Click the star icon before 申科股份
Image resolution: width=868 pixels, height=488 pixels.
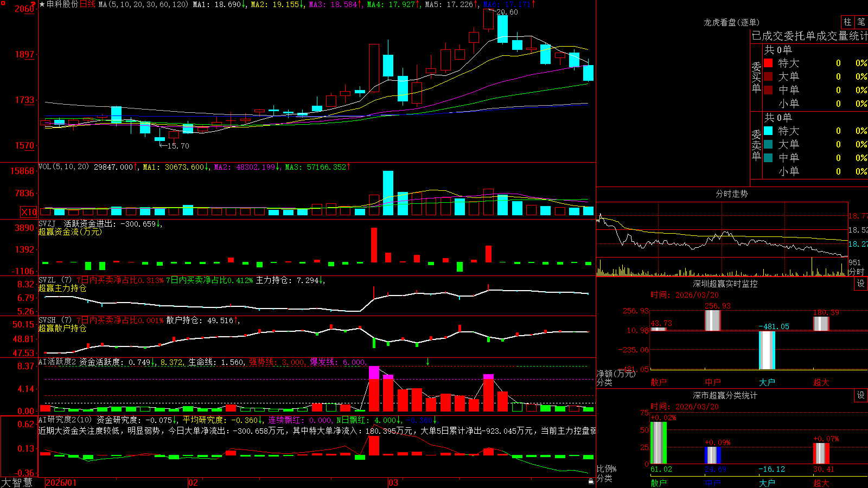pyautogui.click(x=42, y=4)
